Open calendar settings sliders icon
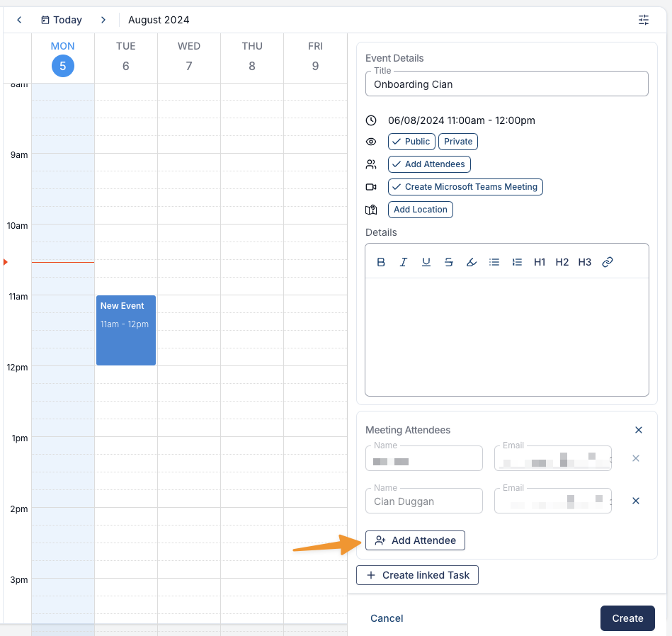The height and width of the screenshot is (636, 672). (x=643, y=20)
